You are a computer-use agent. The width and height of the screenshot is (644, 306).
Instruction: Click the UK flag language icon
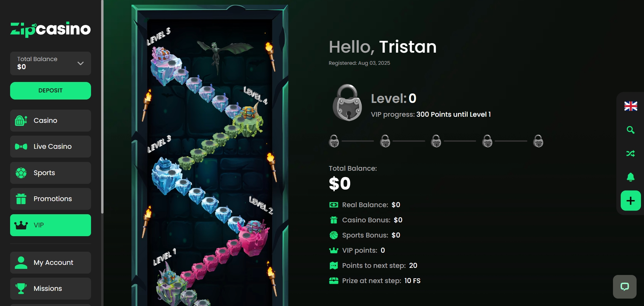(631, 106)
